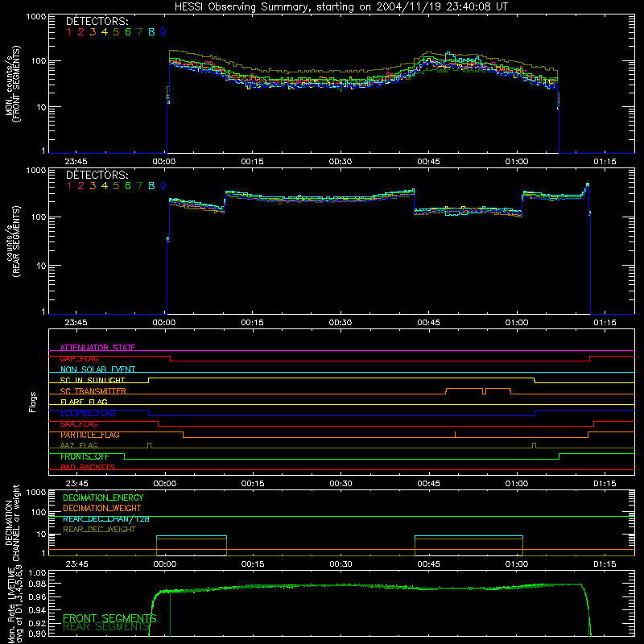Screen dimensions: 644x644
Task: Click the 23:45 time tick under Flags panel
Action: point(76,484)
